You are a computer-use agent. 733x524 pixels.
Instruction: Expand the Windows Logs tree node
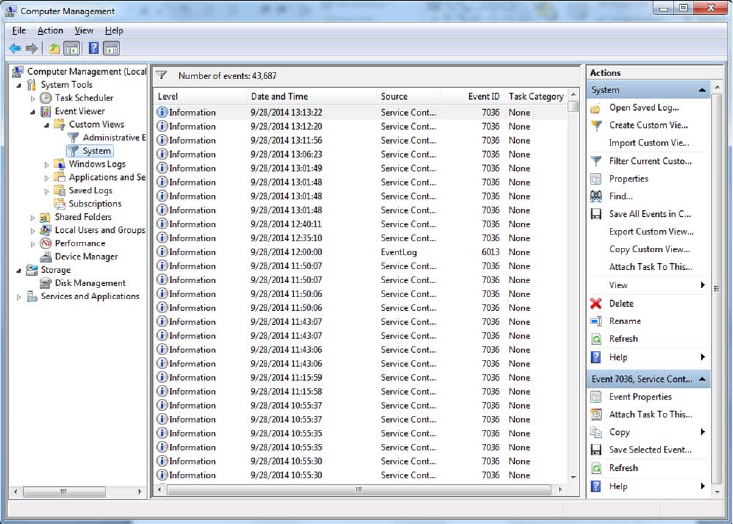pos(47,165)
